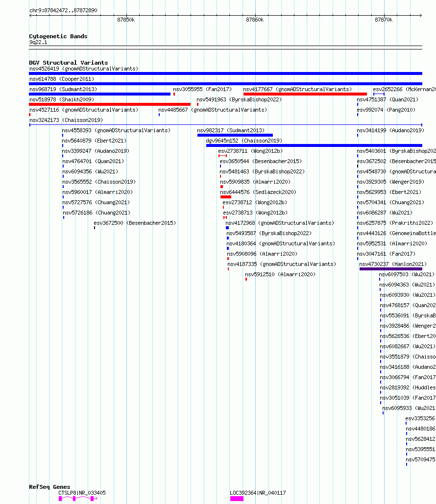
Task: Open variant nsv4180364 (gnomADStructuralVariants)
Action: pyautogui.click(x=281, y=243)
